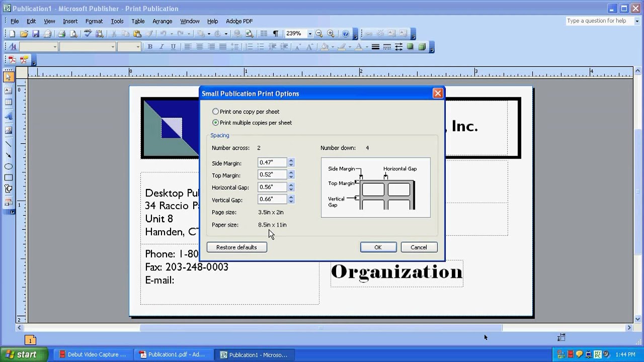Open the Format menu
The image size is (644, 362).
pos(94,21)
